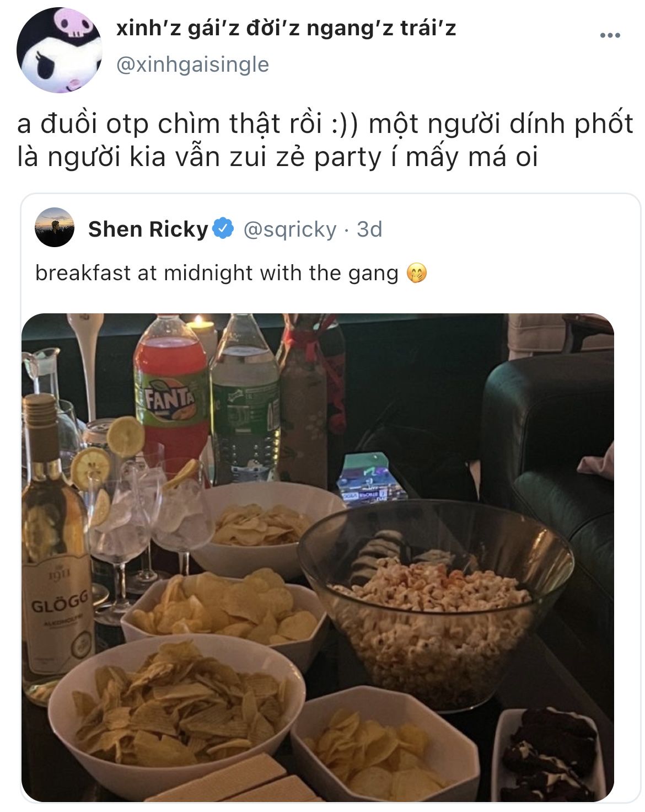Click the face-with-hand-over-mouth emoji
645x812 pixels.
pyautogui.click(x=416, y=273)
